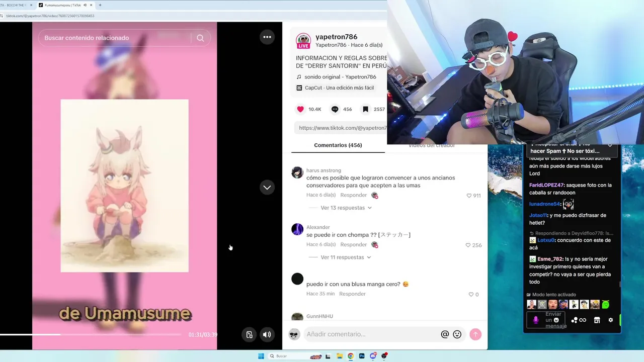Click the site info icon in address bar

(2, 16)
